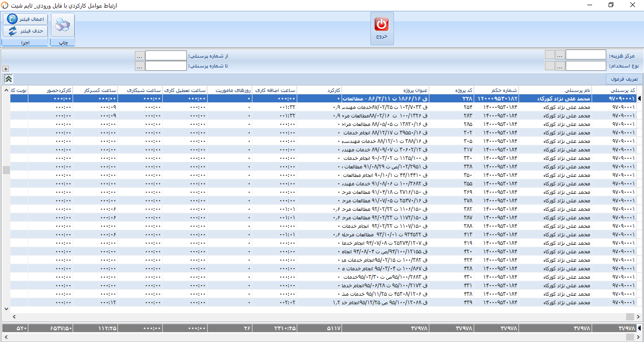This screenshot has height=342, width=644.
Task: Click the نام پرسنلي column header
Action: pyautogui.click(x=555, y=90)
